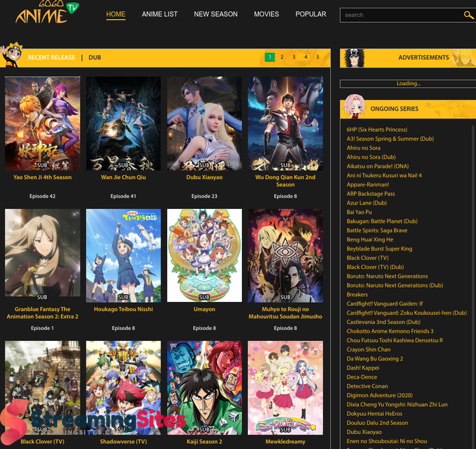Image resolution: width=476 pixels, height=449 pixels.
Task: Open Azur Lane (Dub) link
Action: [367, 203]
